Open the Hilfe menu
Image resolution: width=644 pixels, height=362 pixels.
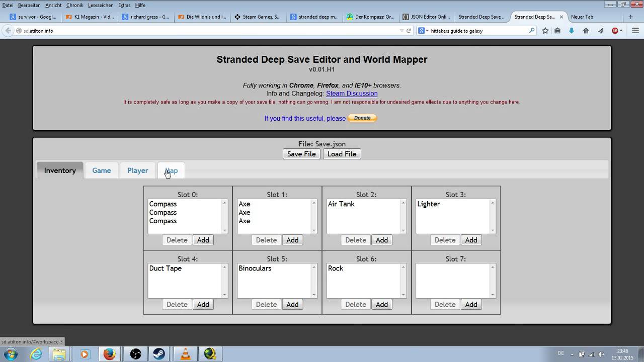140,5
